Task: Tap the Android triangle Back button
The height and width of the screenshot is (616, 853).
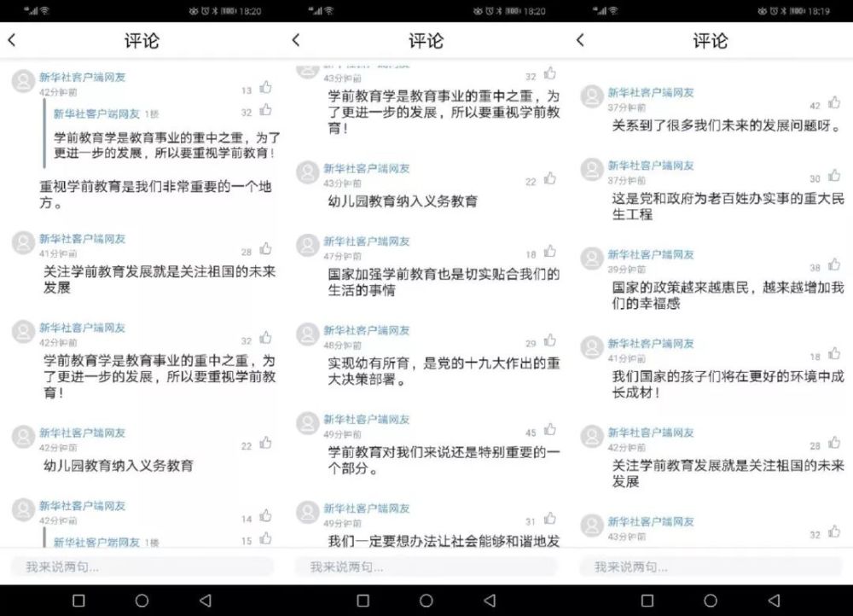Action: coord(206,601)
